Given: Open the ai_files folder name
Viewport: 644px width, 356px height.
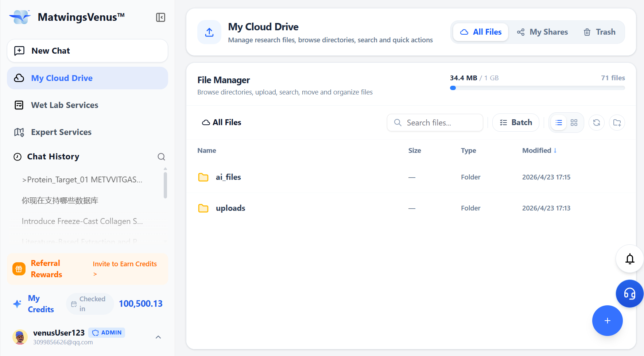Looking at the screenshot, I should [x=228, y=177].
